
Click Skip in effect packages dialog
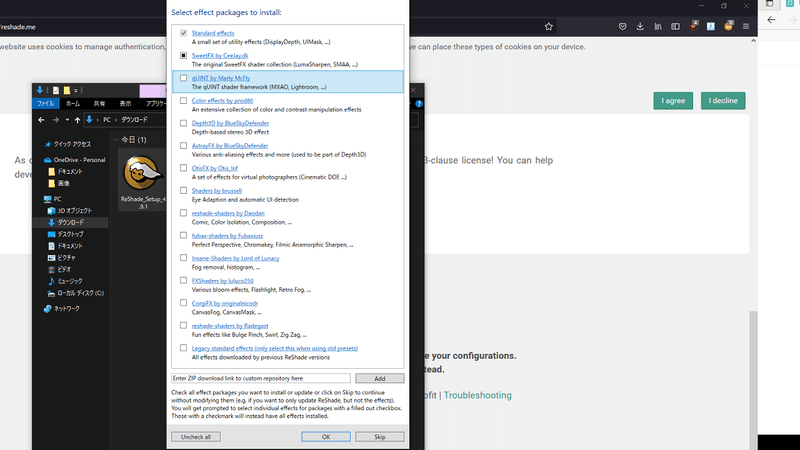coord(380,437)
